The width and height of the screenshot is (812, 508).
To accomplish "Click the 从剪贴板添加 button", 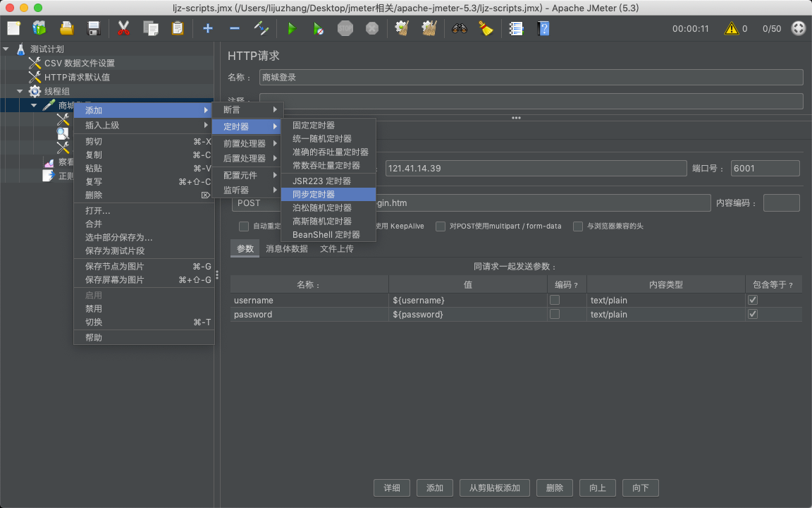I will tap(495, 488).
